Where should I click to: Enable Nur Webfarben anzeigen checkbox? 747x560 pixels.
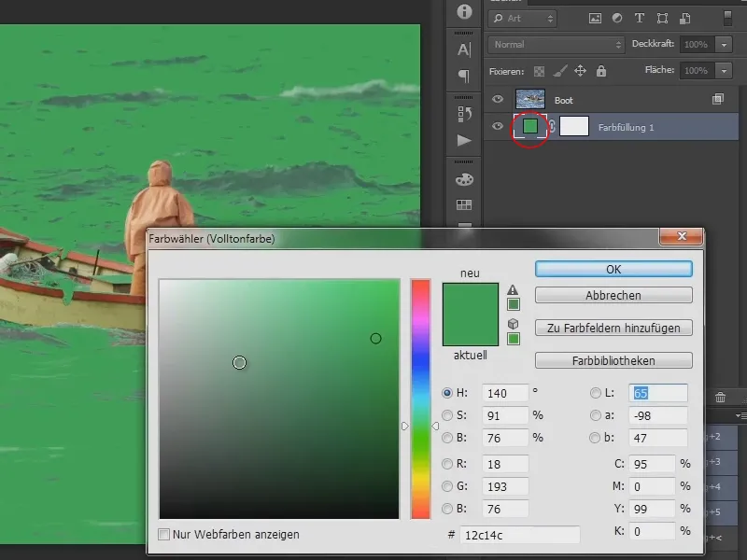pos(164,534)
